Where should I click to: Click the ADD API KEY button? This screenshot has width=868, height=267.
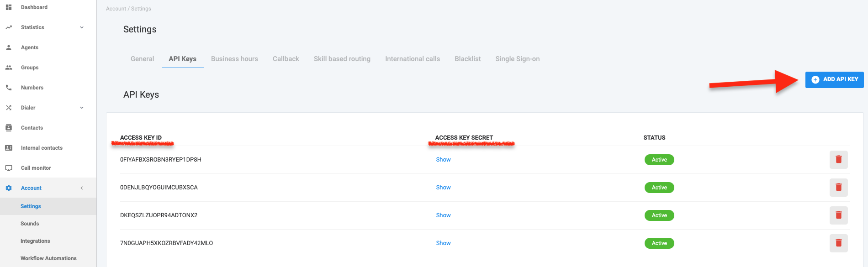point(834,79)
